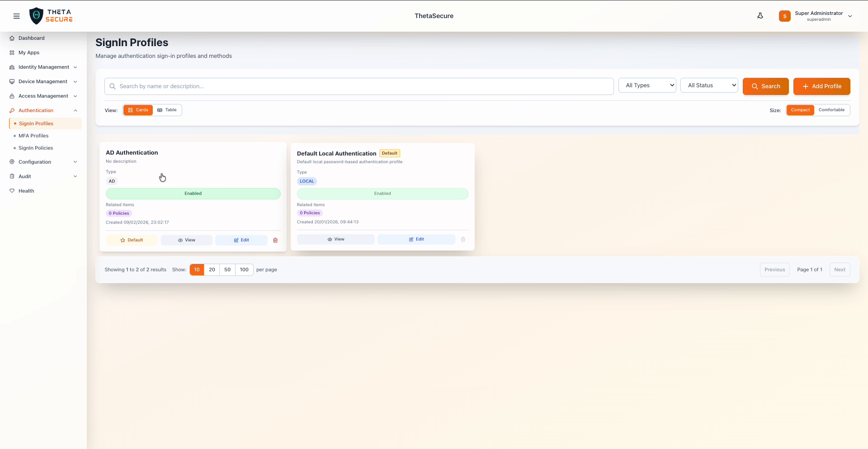
Task: Open the All Status dropdown
Action: pos(709,85)
